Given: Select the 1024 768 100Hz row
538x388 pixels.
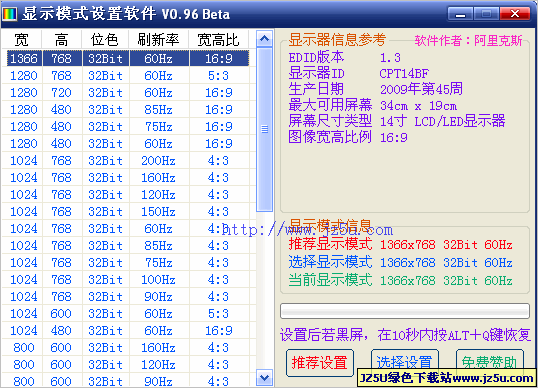Looking at the screenshot, I should (x=128, y=280).
